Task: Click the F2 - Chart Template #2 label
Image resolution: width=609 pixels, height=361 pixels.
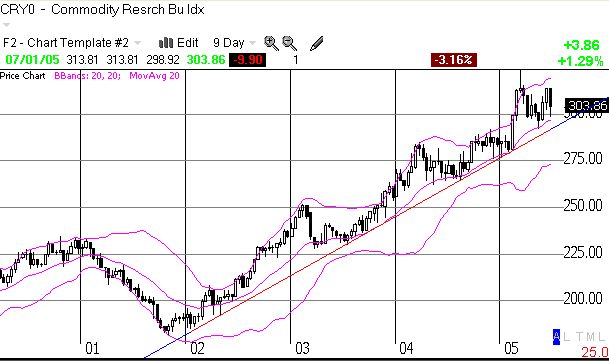Action: point(66,42)
